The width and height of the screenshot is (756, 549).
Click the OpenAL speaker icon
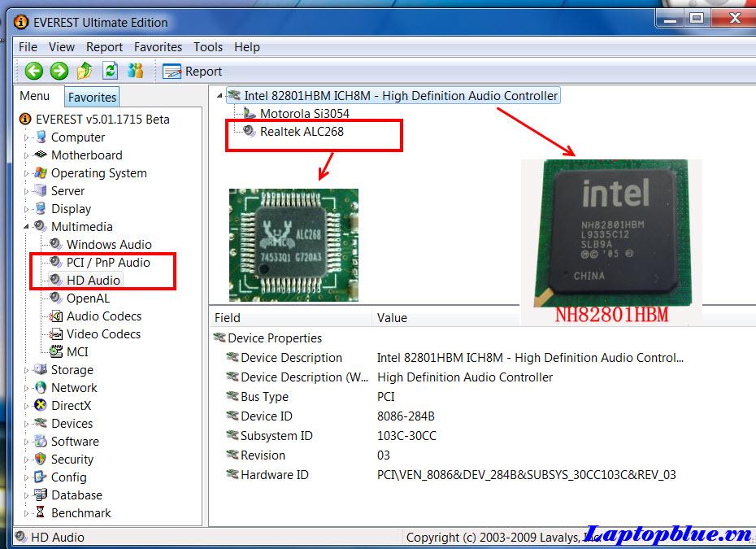(56, 298)
